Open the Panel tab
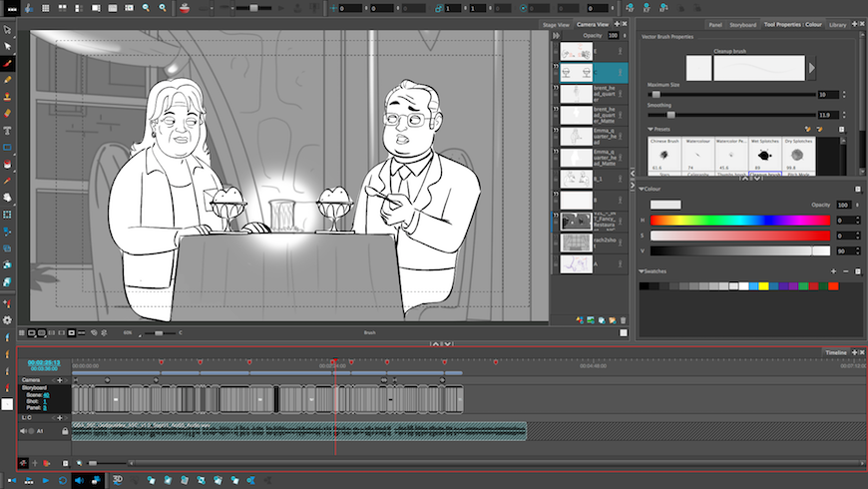The height and width of the screenshot is (489, 868). (x=715, y=24)
